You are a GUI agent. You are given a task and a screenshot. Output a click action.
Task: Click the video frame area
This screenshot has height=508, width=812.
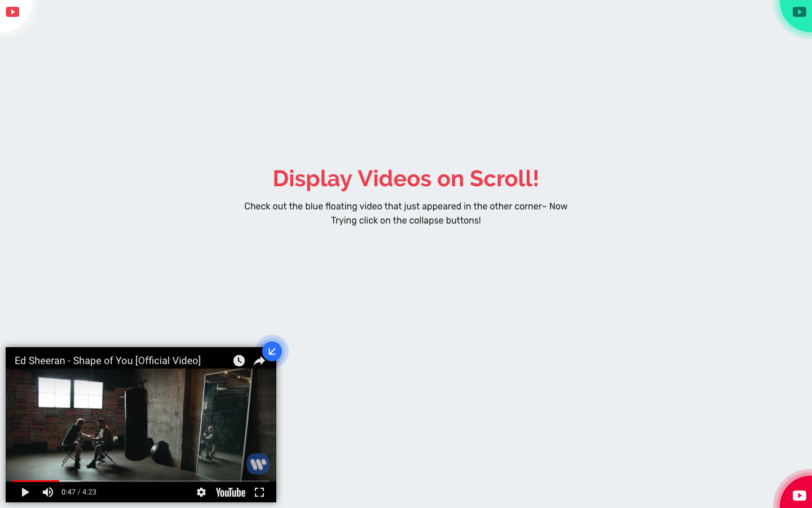pos(141,423)
